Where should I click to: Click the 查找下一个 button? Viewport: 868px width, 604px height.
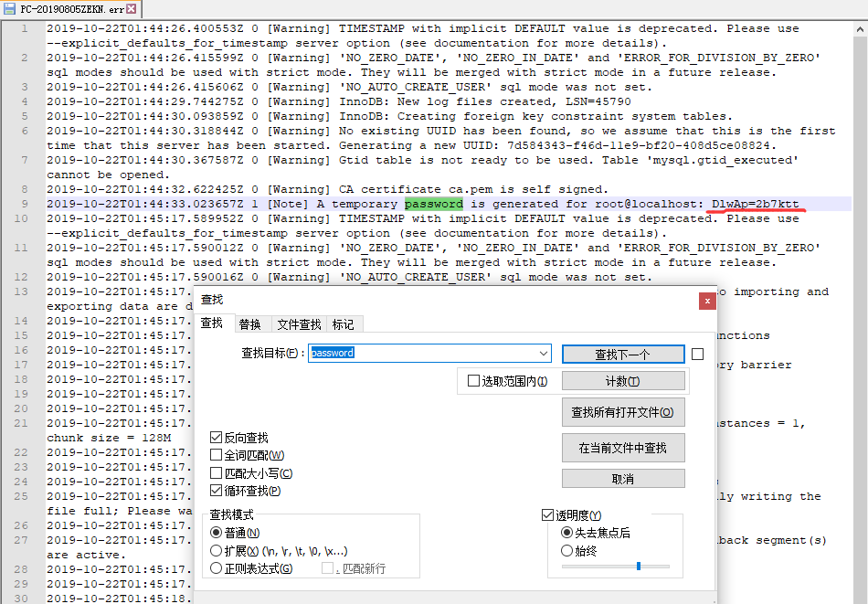tap(622, 355)
